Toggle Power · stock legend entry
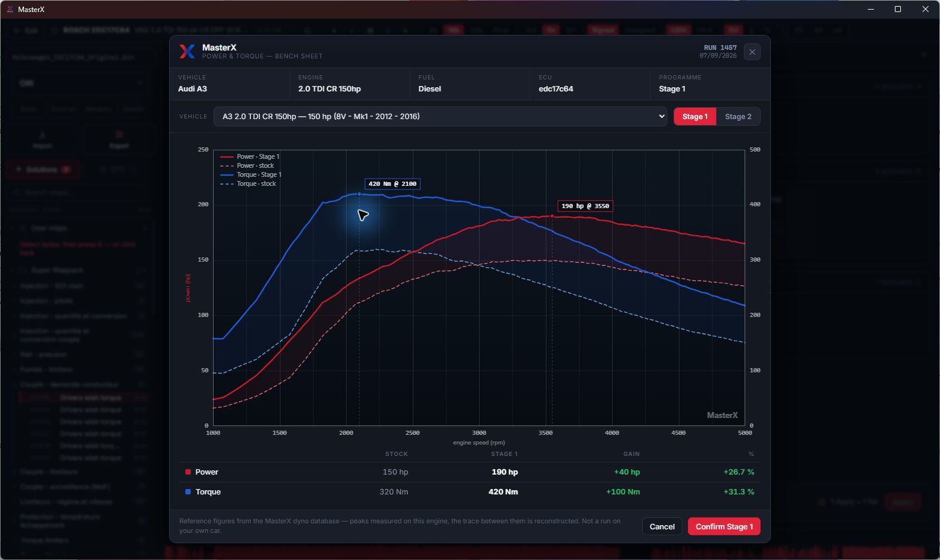This screenshot has width=940, height=560. [x=247, y=165]
